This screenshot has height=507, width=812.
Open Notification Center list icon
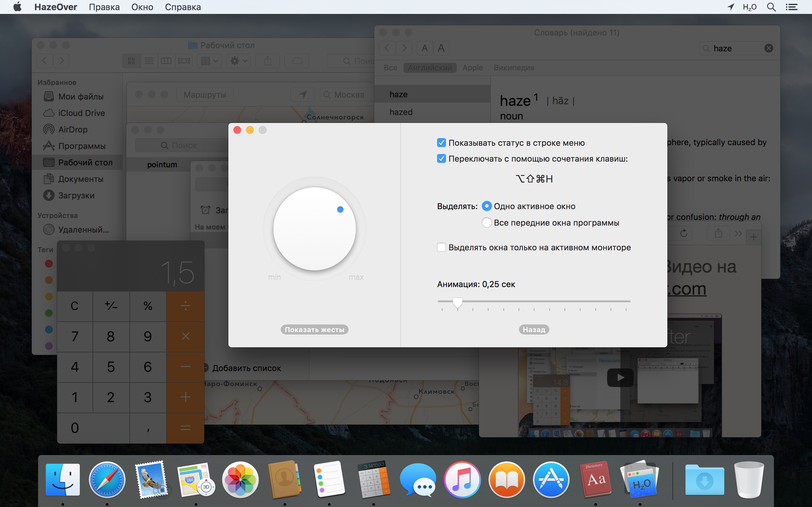(791, 7)
